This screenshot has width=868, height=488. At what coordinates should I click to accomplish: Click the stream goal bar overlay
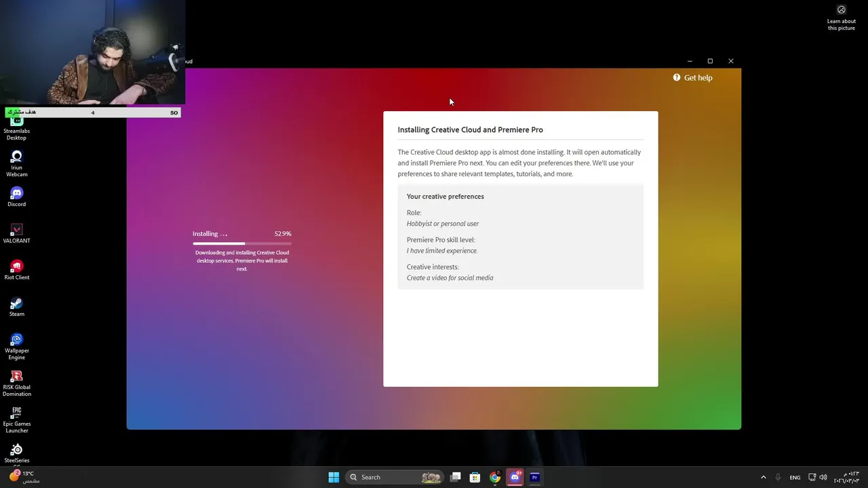[x=93, y=113]
